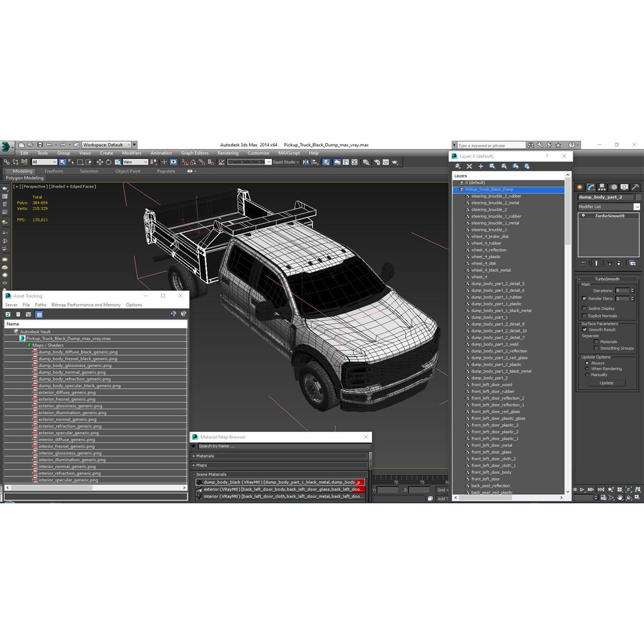Image resolution: width=644 pixels, height=644 pixels.
Task: Open the Hierarchy tab in command panel
Action: click(x=602, y=187)
